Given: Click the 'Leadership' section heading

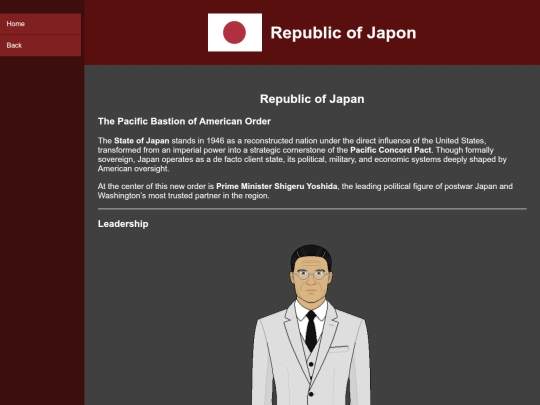Looking at the screenshot, I should coord(123,224).
